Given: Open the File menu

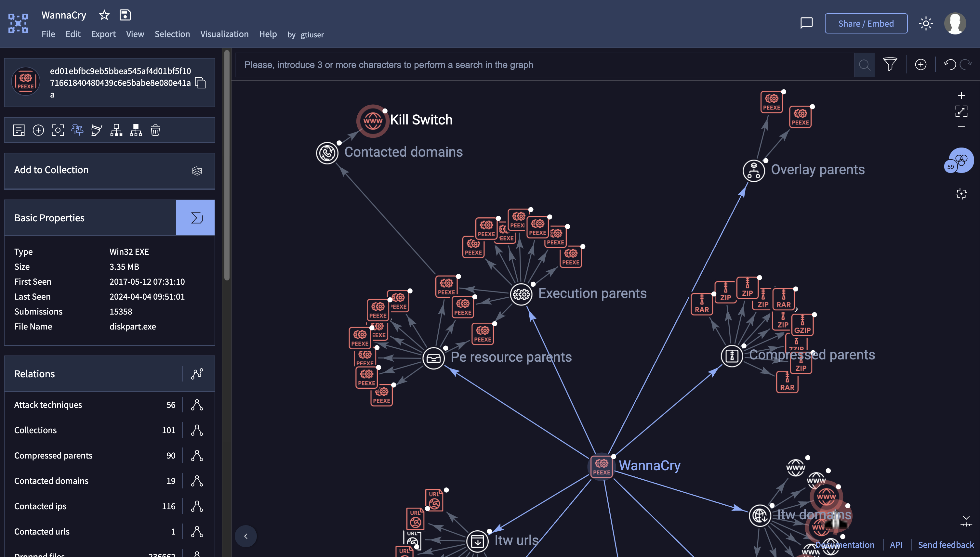Looking at the screenshot, I should 48,34.
